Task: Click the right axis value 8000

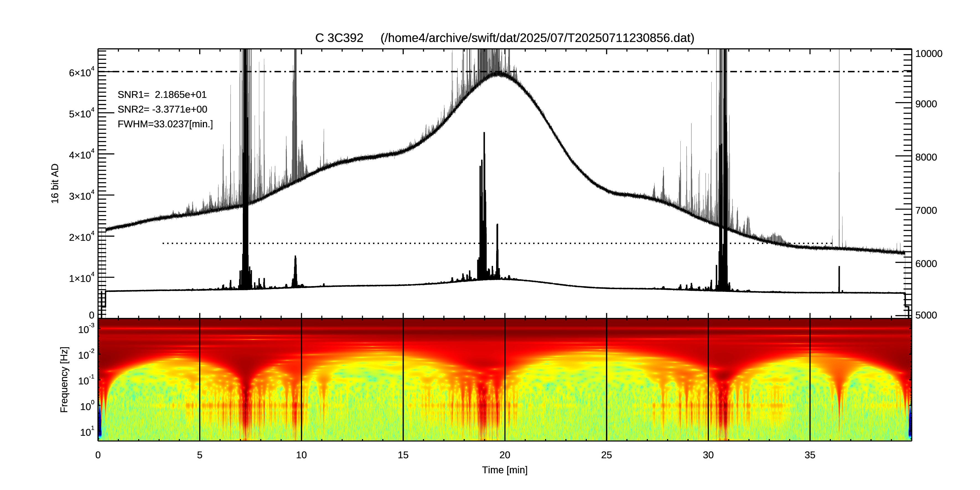Action: [x=926, y=157]
